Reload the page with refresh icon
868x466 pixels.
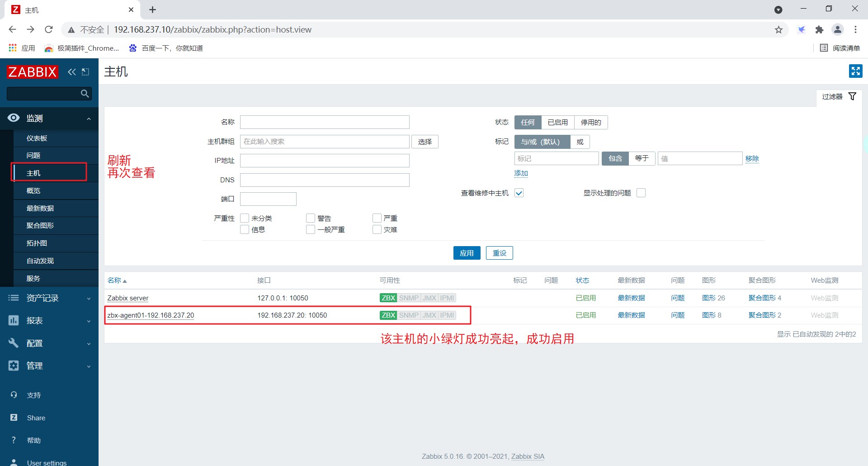[x=49, y=29]
